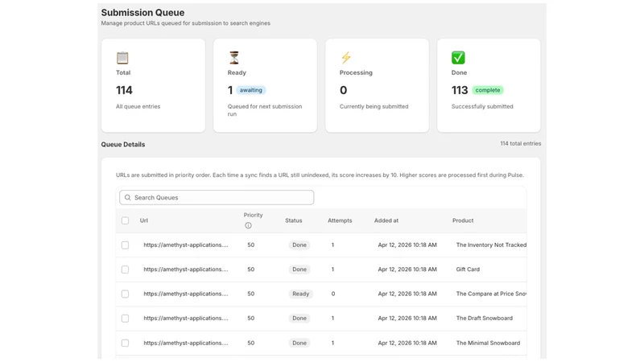
Task: Click the 114 total count
Action: point(124,90)
